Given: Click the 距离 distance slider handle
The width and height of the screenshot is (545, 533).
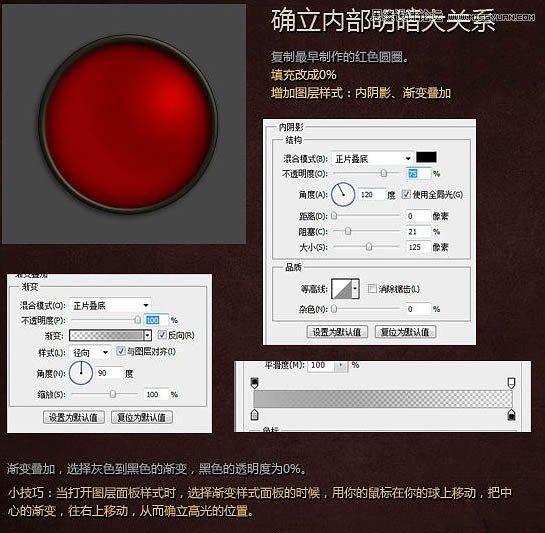Looking at the screenshot, I should 334,216.
